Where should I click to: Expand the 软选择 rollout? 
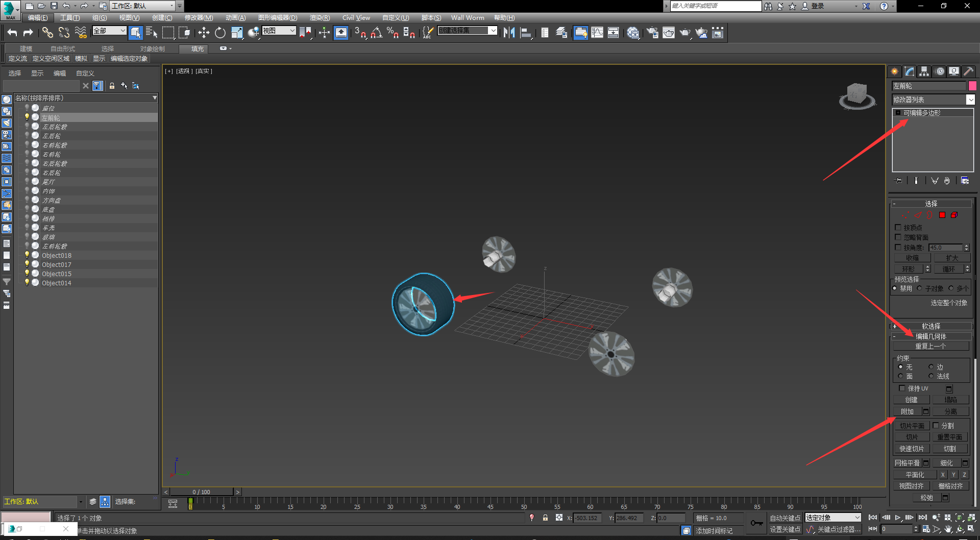coord(931,326)
